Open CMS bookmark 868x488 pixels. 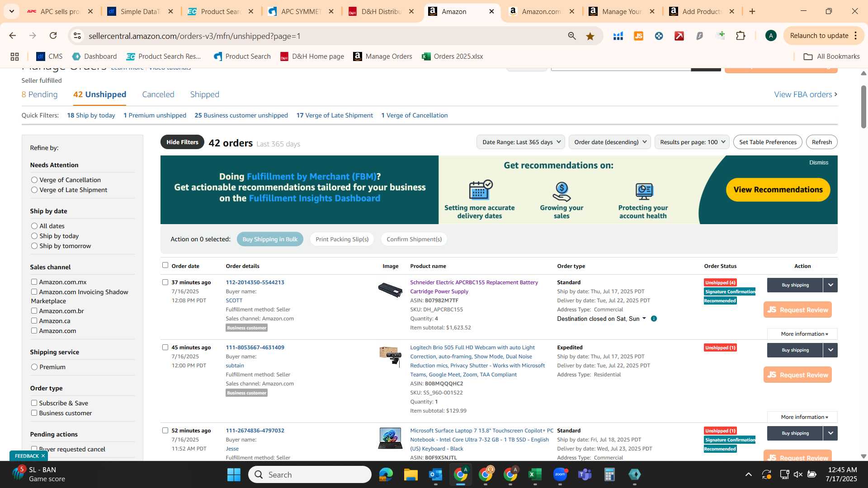point(49,56)
